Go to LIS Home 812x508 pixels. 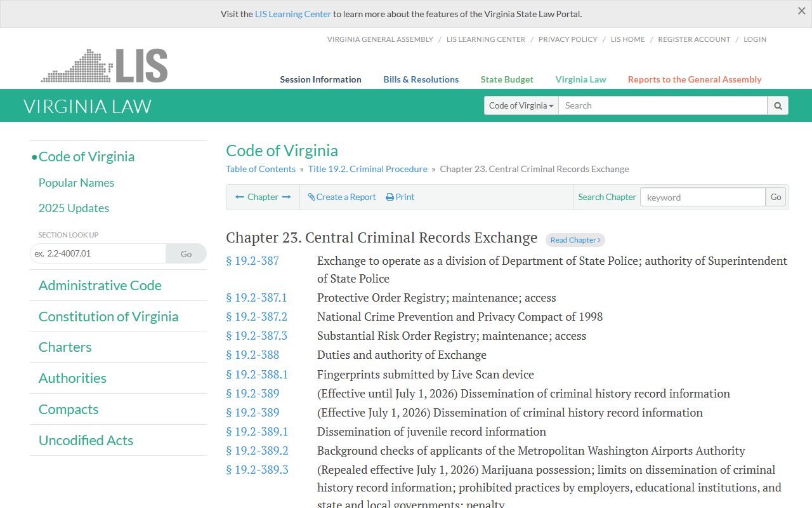(x=627, y=39)
